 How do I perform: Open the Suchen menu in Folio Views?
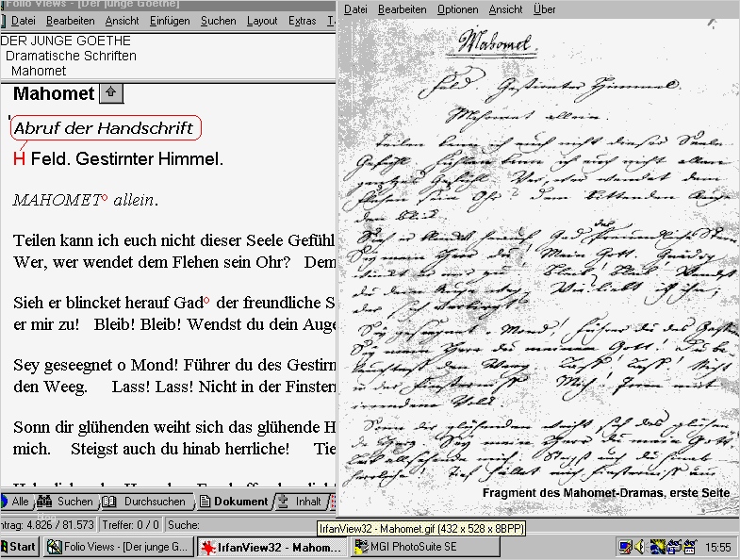click(x=218, y=21)
